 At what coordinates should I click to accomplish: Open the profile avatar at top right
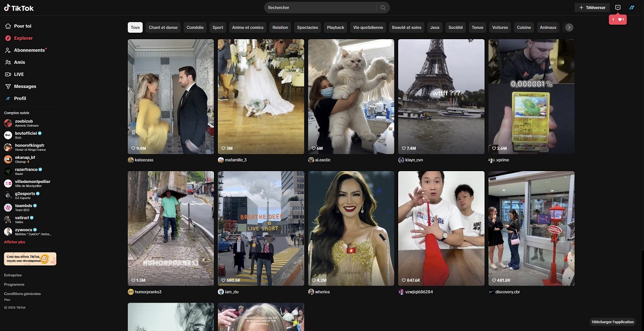click(632, 8)
